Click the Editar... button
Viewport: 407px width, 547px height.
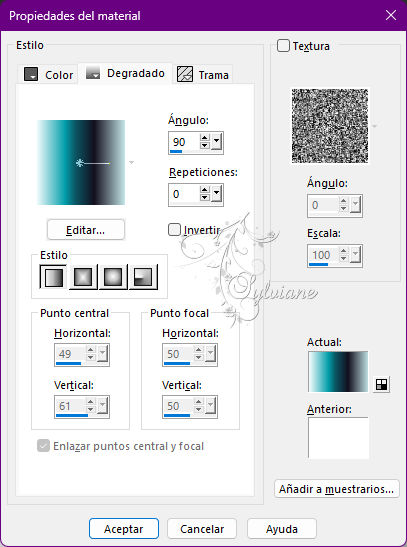(x=86, y=230)
